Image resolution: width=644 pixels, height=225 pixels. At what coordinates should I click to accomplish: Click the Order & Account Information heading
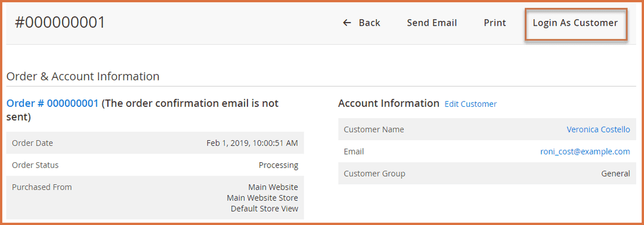(83, 76)
